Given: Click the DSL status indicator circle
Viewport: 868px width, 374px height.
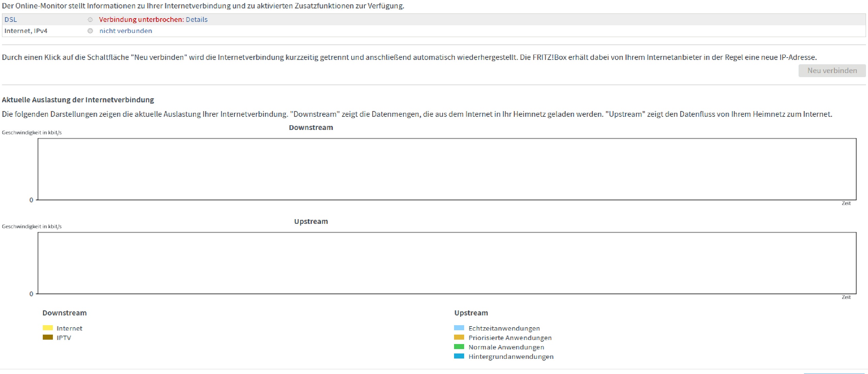Looking at the screenshot, I should 90,20.
